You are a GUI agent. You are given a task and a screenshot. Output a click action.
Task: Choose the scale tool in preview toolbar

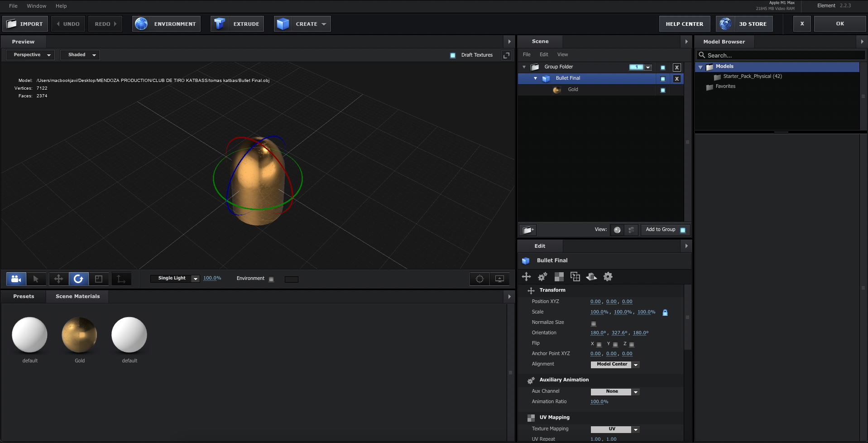(99, 279)
